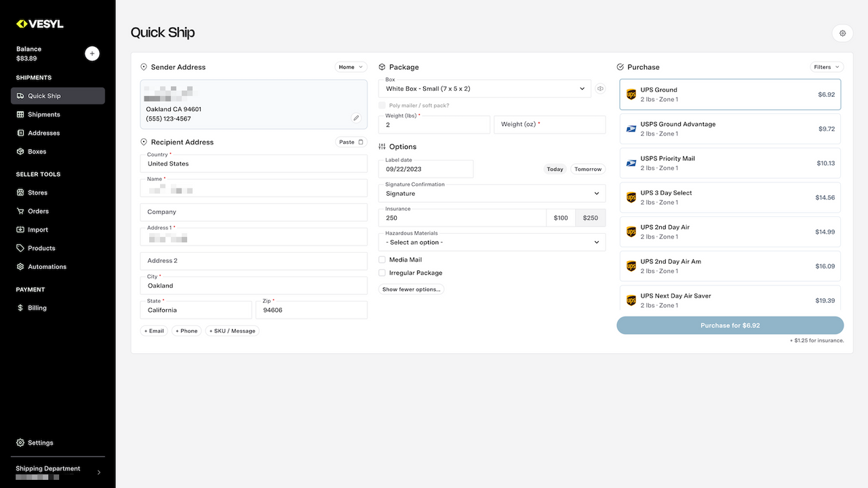Expand the Filters dropdown in the Purchase panel
The height and width of the screenshot is (488, 868).
coord(826,66)
